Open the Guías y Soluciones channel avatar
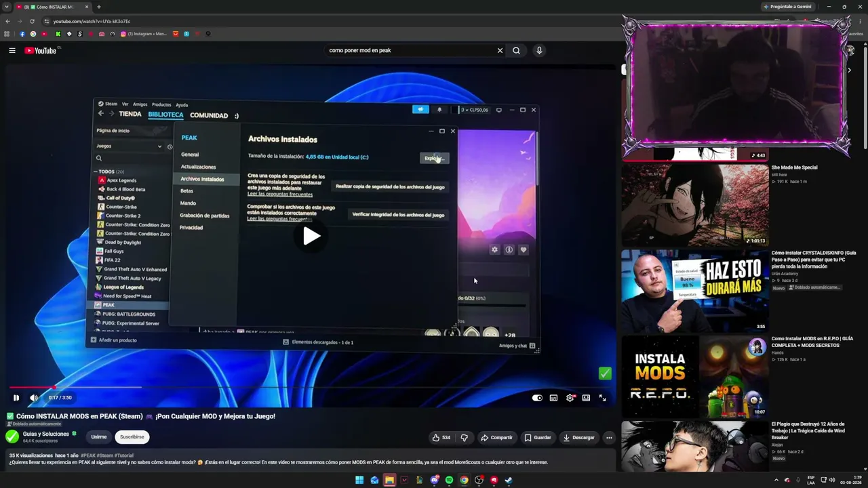The image size is (868, 488). click(12, 436)
